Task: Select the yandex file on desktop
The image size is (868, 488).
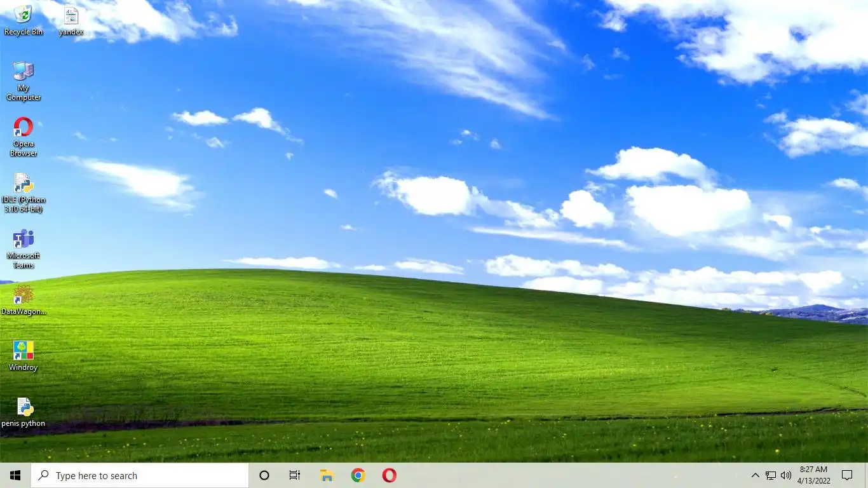Action: [71, 21]
